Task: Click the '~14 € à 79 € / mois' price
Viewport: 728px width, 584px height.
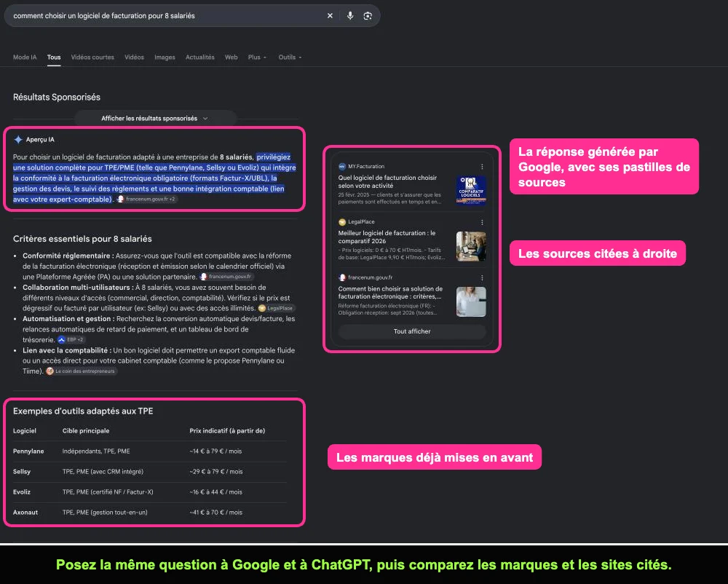Action: click(215, 451)
